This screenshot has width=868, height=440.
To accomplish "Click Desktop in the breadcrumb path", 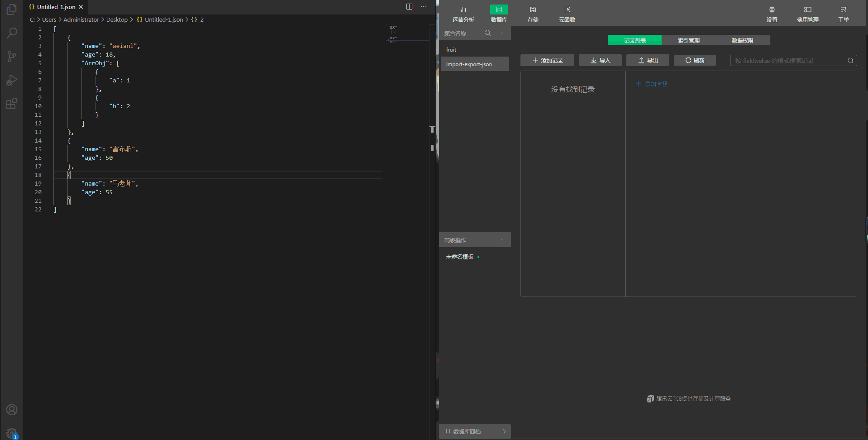I will tap(117, 19).
